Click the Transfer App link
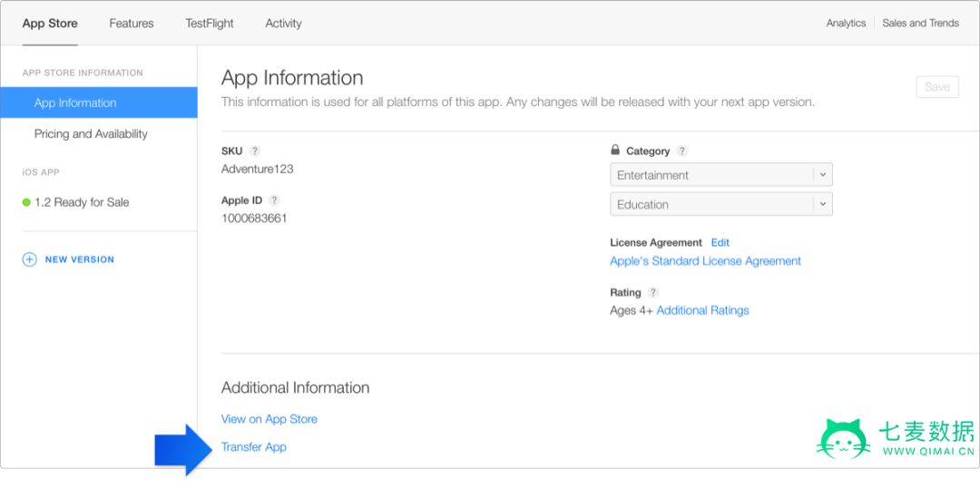The height and width of the screenshot is (498, 980). pos(254,447)
